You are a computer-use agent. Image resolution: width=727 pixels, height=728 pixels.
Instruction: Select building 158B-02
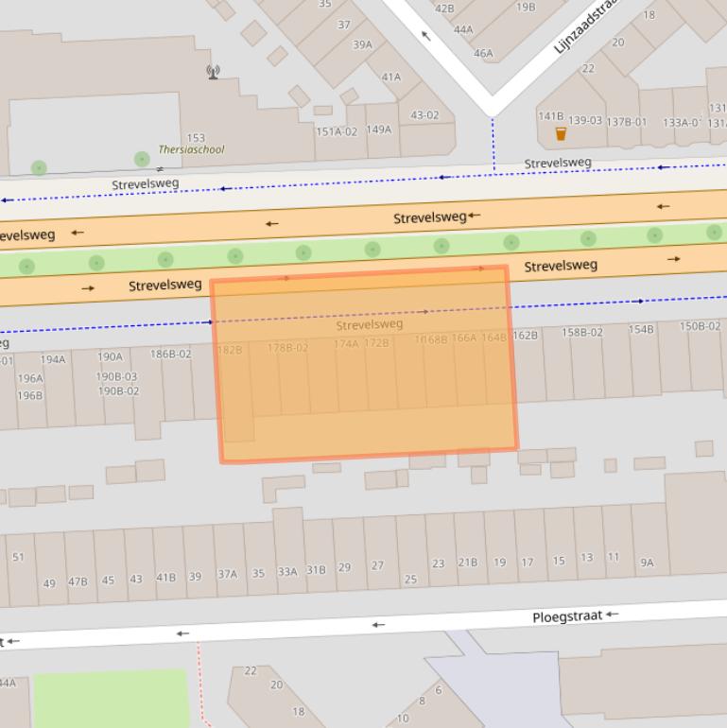(x=581, y=332)
